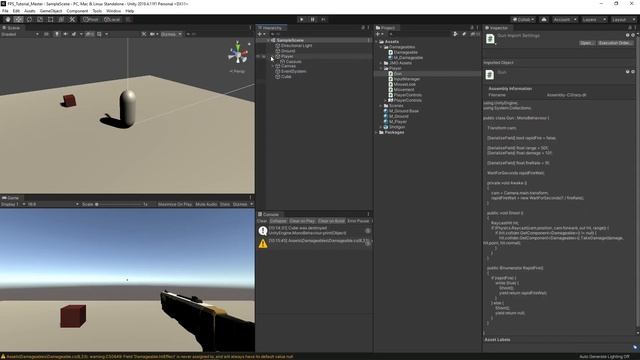
Task: Open the Account dropdown
Action: click(565, 20)
